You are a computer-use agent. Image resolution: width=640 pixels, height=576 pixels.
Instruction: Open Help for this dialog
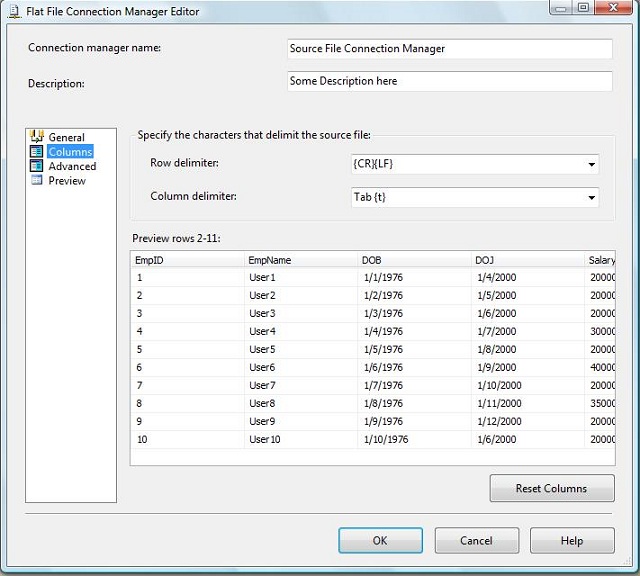571,541
